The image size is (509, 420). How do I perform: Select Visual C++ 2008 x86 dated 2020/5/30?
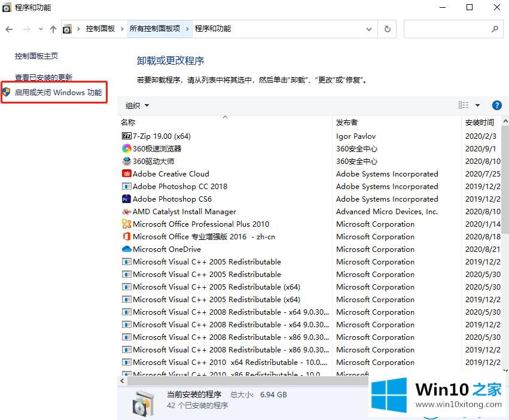tap(225, 337)
